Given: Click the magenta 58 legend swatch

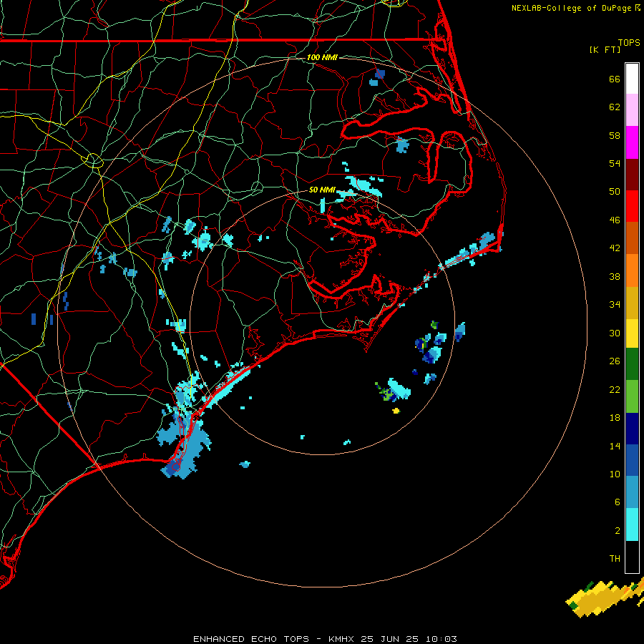Looking at the screenshot, I should [632, 142].
